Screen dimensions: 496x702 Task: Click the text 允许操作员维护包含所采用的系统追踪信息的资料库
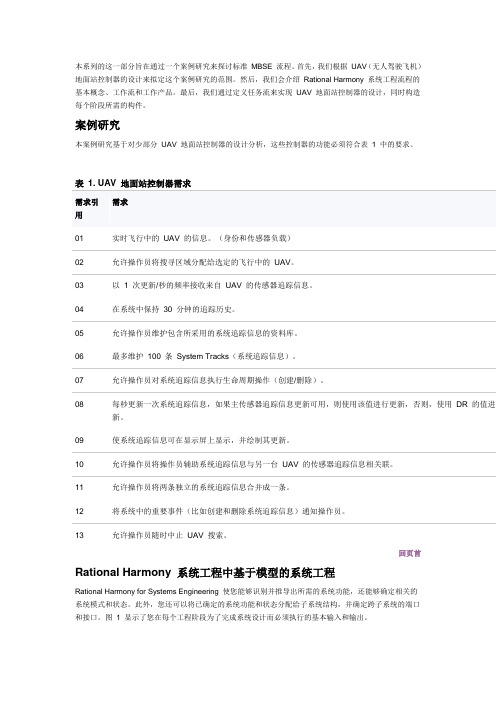[205, 333]
